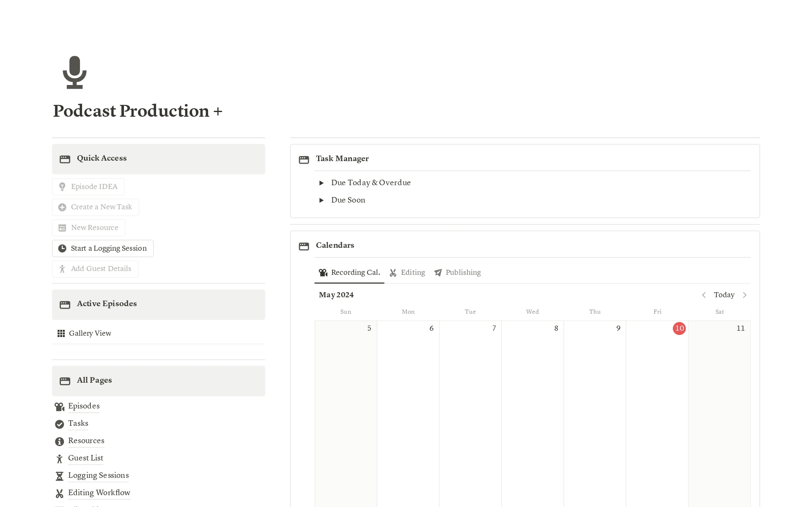Click the microphone page icon
The width and height of the screenshot is (812, 507).
tap(74, 72)
